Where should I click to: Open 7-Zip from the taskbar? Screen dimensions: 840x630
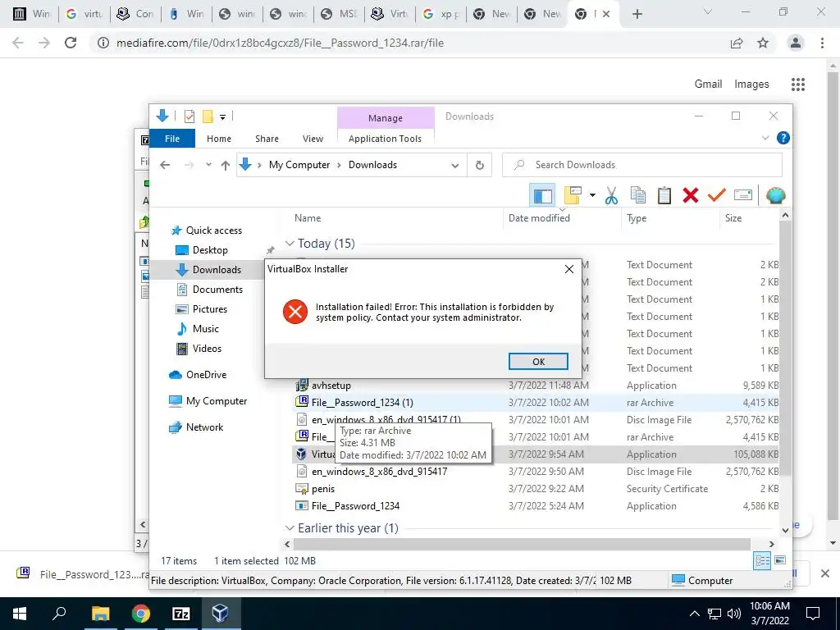coord(181,614)
